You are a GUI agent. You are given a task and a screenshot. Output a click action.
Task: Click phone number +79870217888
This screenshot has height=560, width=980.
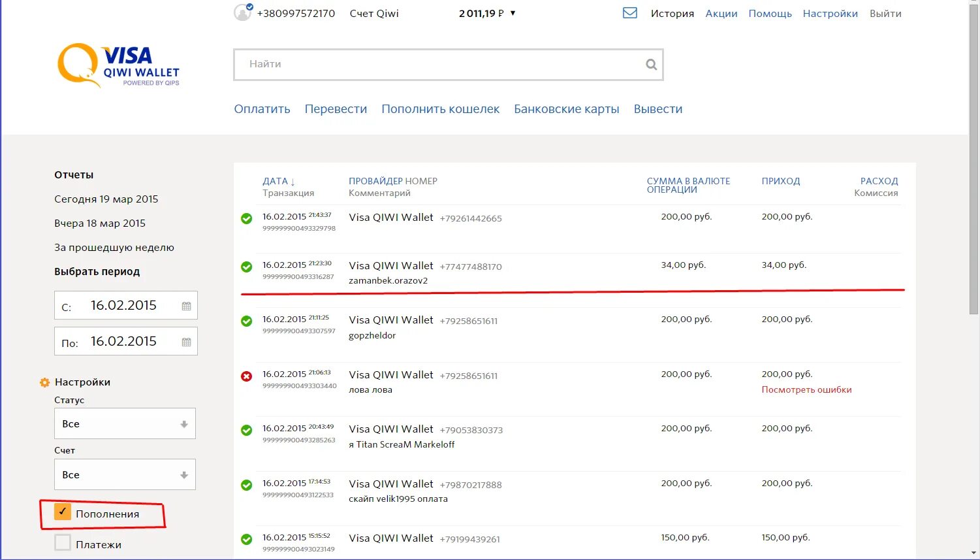[471, 485]
